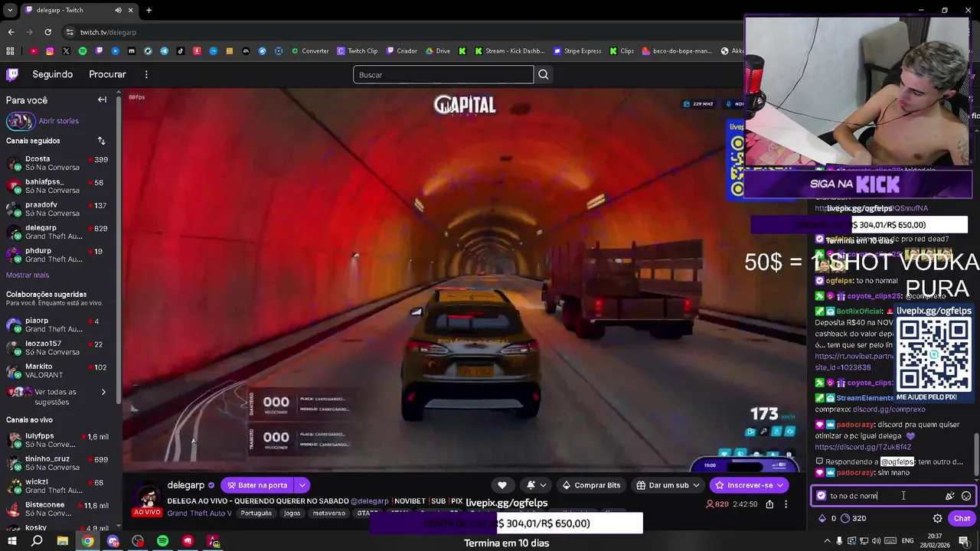
Task: Reload the browser page
Action: coord(47,32)
